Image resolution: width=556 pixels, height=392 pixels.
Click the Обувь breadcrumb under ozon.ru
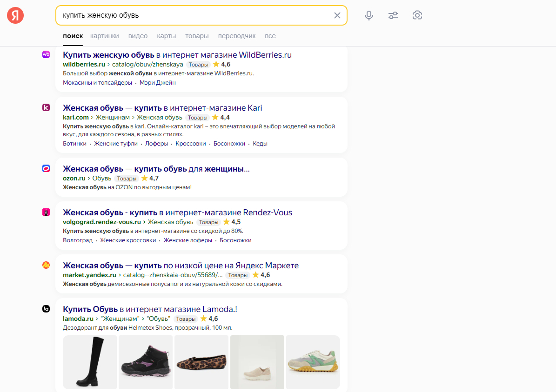pyautogui.click(x=102, y=178)
